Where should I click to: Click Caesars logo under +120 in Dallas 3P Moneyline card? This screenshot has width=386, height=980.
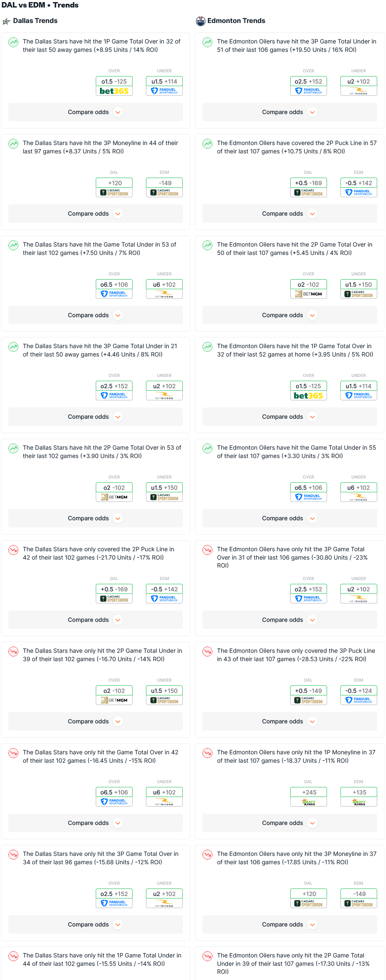114,193
